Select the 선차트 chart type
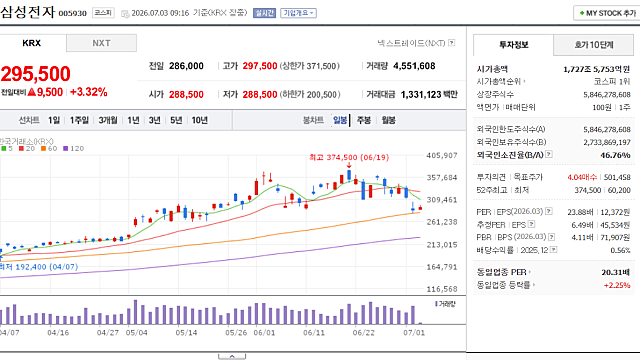Screen dimensions: 640x360 29,120
